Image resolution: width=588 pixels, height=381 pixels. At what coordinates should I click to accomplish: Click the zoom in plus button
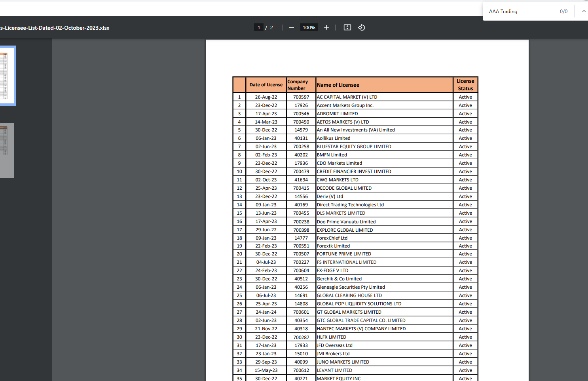point(326,27)
